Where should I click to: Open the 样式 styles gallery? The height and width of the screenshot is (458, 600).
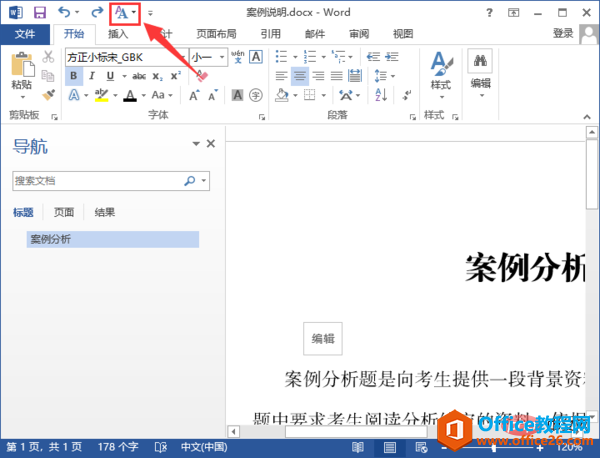point(441,75)
